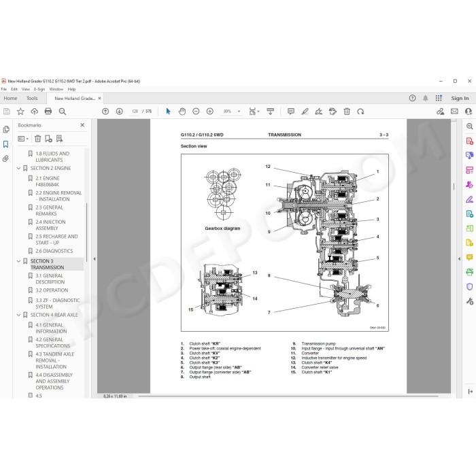
Task: Open help question mark icon
Action: click(x=412, y=98)
